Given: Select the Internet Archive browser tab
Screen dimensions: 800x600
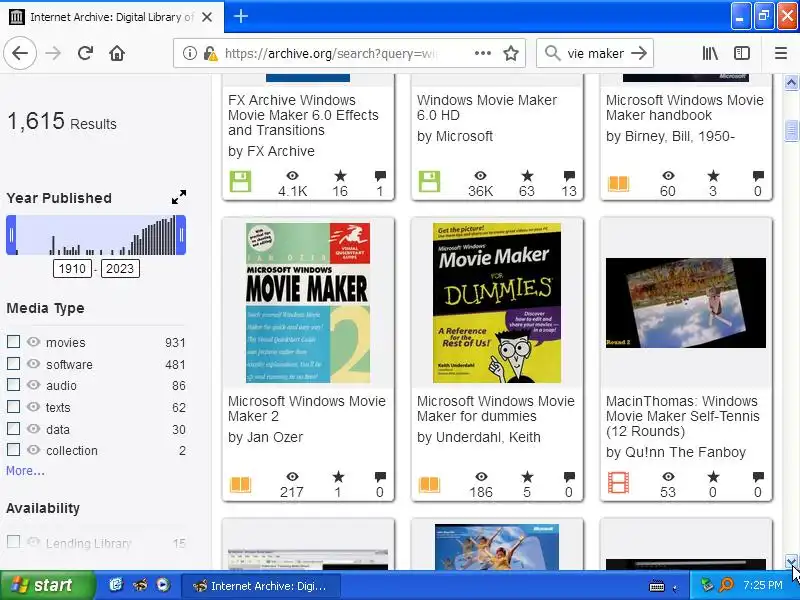Looking at the screenshot, I should pyautogui.click(x=111, y=17).
